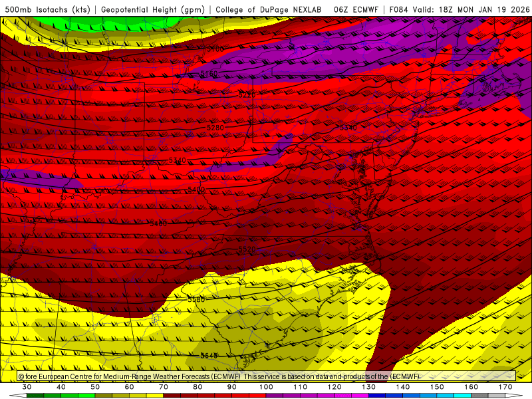Pick the cyan swatch just below 160
Viewport: 532px width, 399px height.
coord(463,396)
